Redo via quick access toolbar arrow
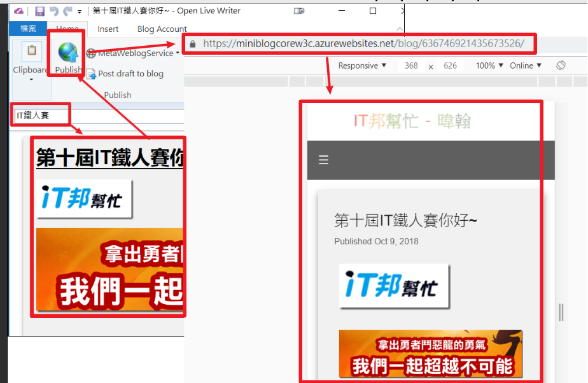588x383 pixels. 68,11
